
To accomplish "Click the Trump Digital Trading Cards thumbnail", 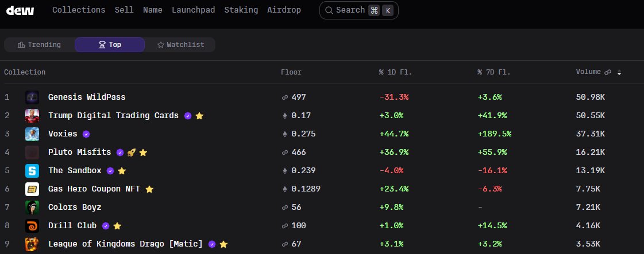I will (x=32, y=115).
